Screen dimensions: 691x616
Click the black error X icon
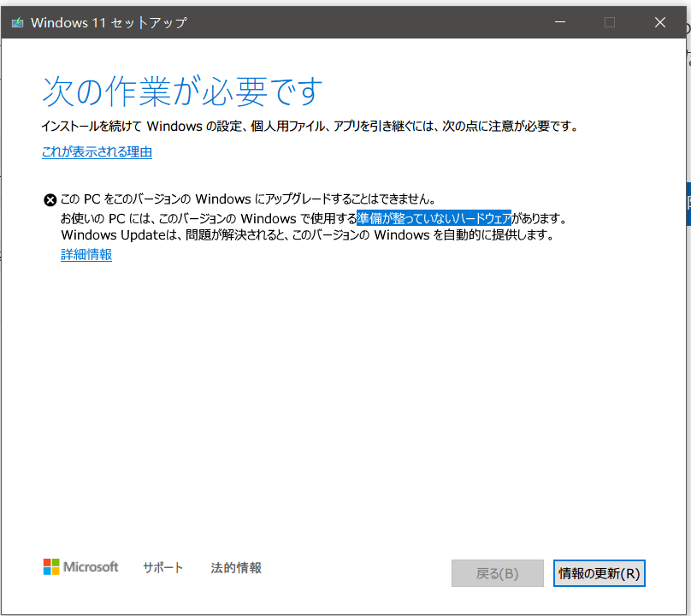(x=50, y=200)
